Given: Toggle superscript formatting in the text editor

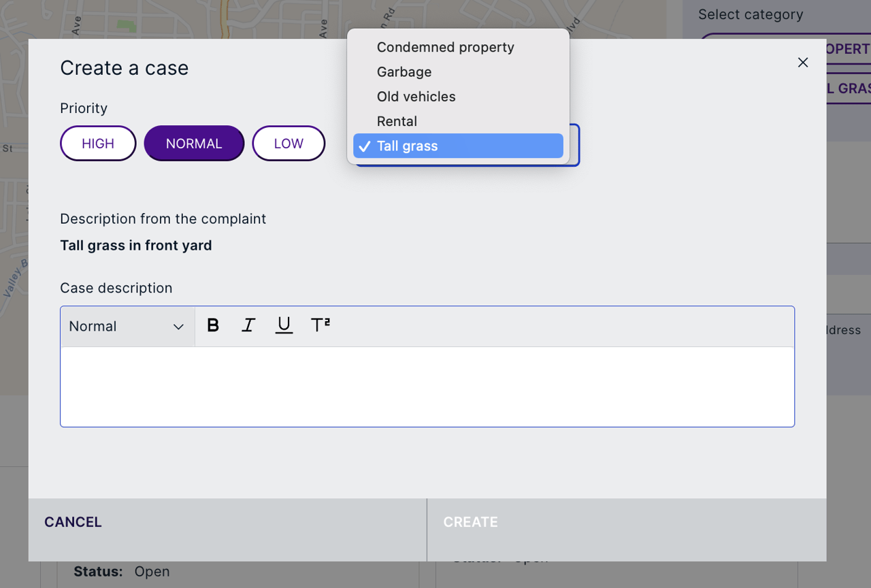Looking at the screenshot, I should point(320,325).
